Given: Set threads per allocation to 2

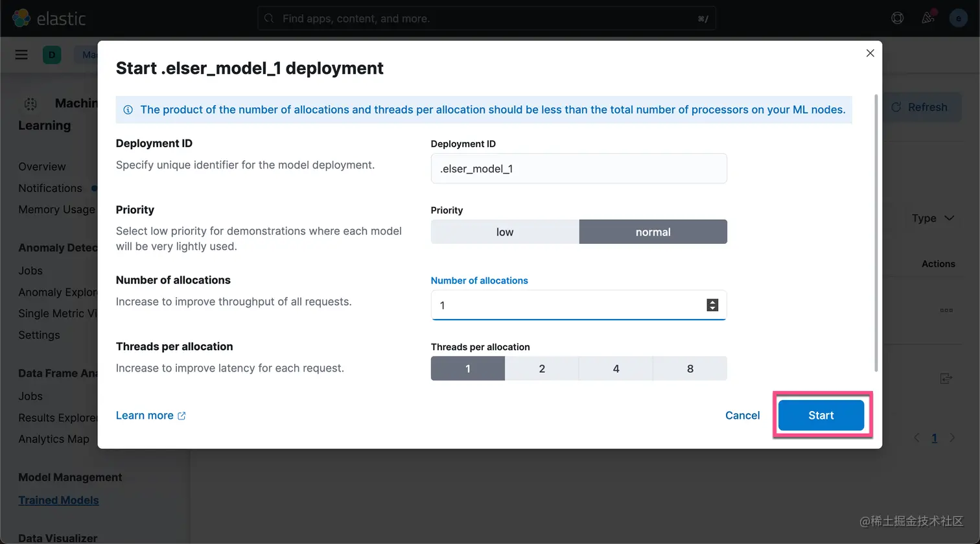Looking at the screenshot, I should tap(542, 368).
